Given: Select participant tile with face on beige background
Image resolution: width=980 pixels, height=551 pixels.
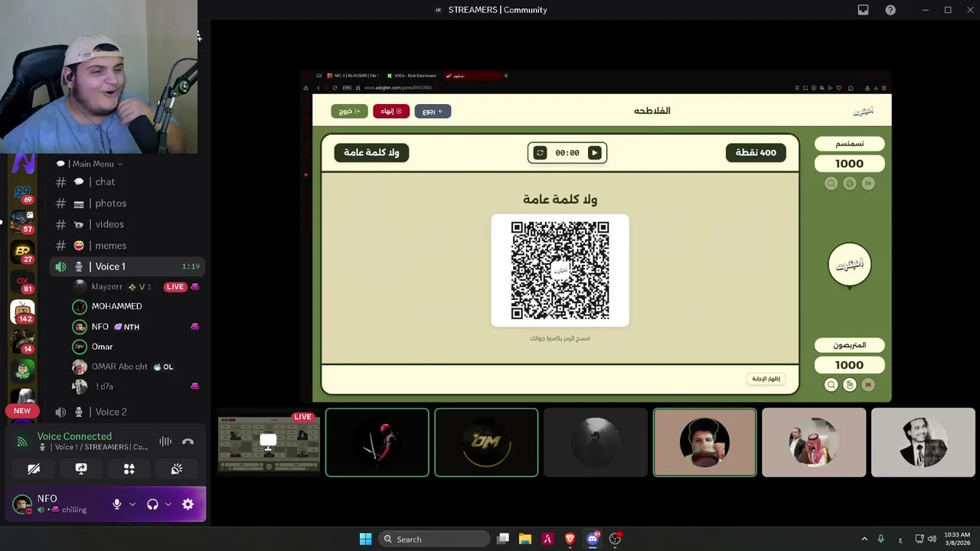Looking at the screenshot, I should [704, 442].
